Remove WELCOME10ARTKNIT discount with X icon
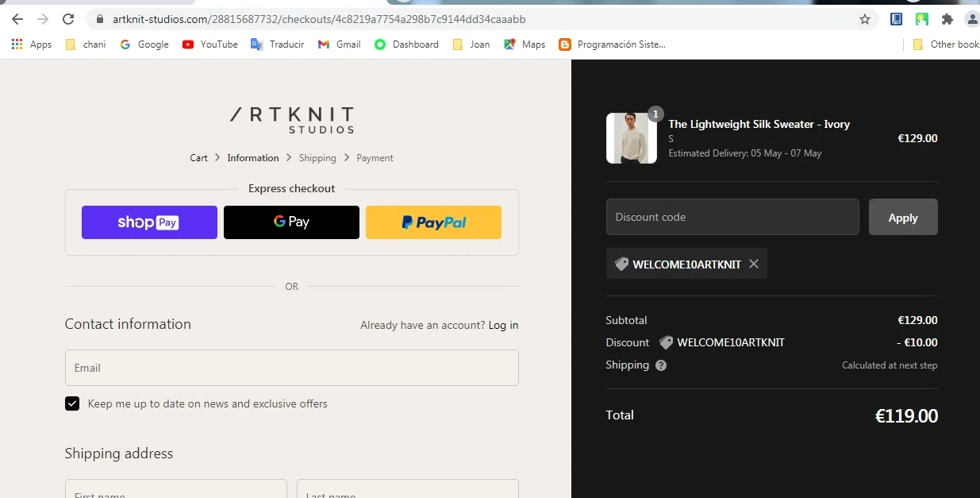Screen dimensions: 980x498 point(754,264)
